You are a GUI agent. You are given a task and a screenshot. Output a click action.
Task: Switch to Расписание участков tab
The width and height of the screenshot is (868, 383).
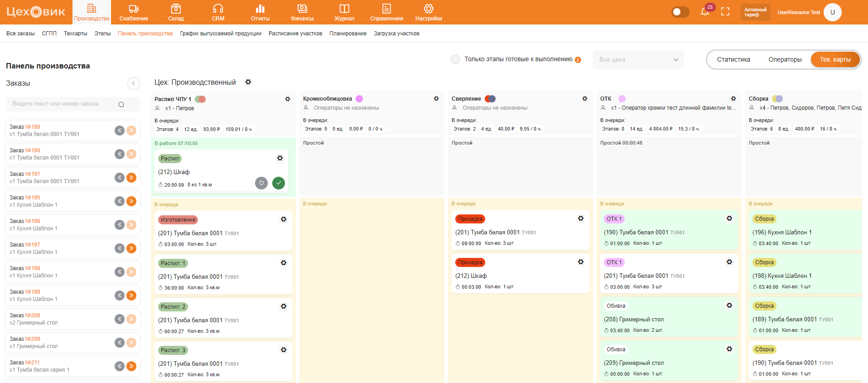tap(295, 34)
